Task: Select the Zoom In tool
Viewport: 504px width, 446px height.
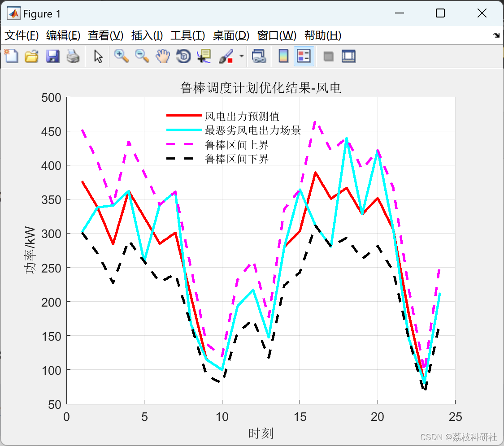Action: (x=120, y=56)
